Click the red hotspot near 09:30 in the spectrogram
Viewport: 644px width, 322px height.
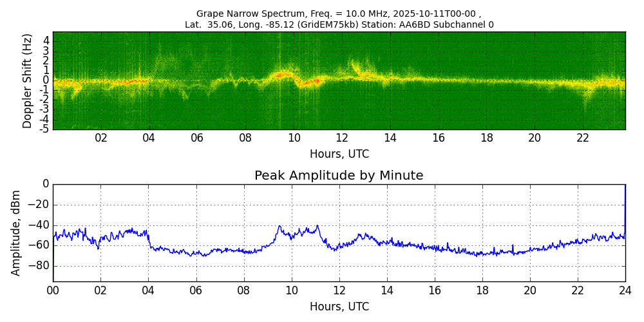281,75
